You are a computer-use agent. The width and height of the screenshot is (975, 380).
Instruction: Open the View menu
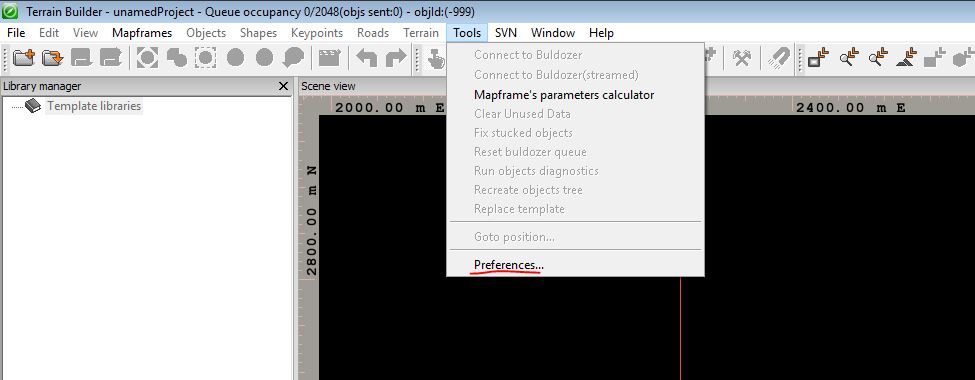pyautogui.click(x=85, y=33)
